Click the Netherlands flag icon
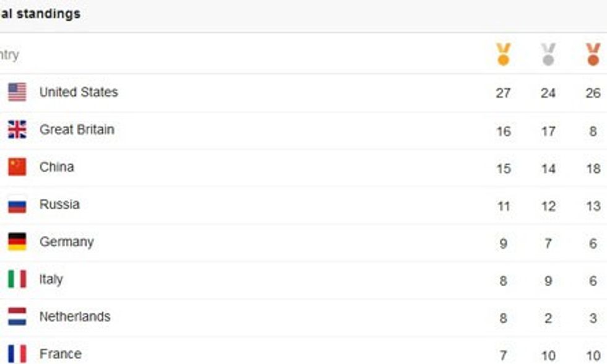The image size is (607, 364). (x=17, y=316)
